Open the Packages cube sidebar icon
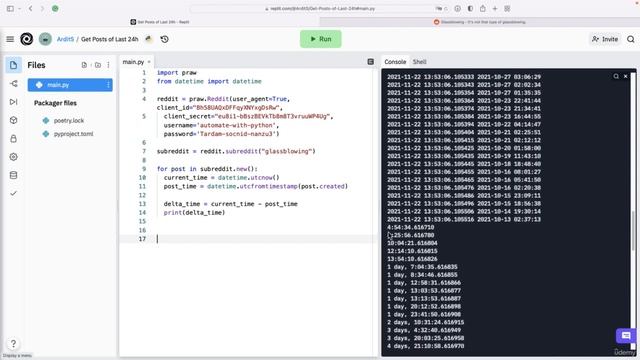Viewport: 640px width, 360px height. click(13, 120)
